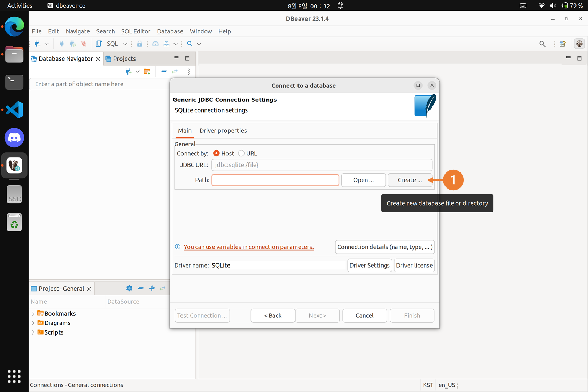
Task: Click the KST timezone status entry
Action: click(x=428, y=385)
